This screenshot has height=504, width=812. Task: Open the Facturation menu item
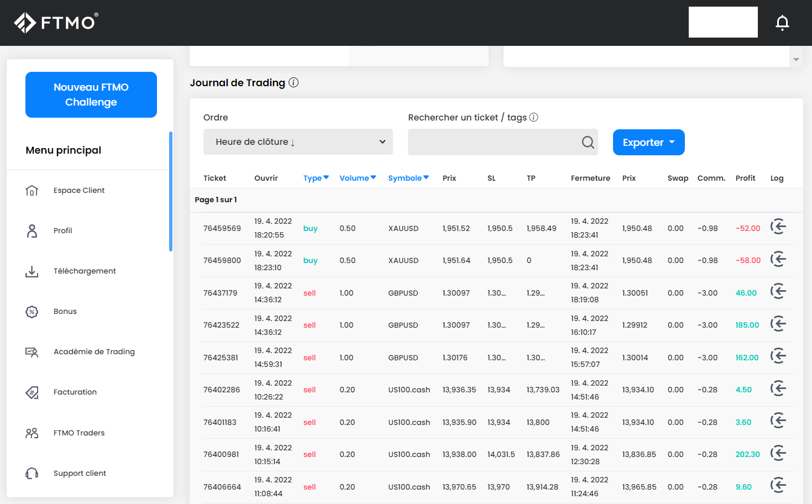(x=75, y=392)
